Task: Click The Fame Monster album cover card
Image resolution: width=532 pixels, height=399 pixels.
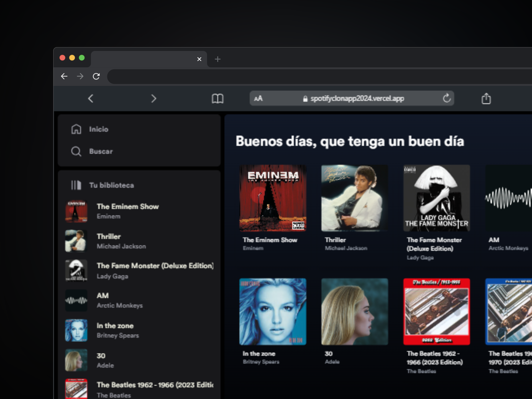Action: (437, 198)
